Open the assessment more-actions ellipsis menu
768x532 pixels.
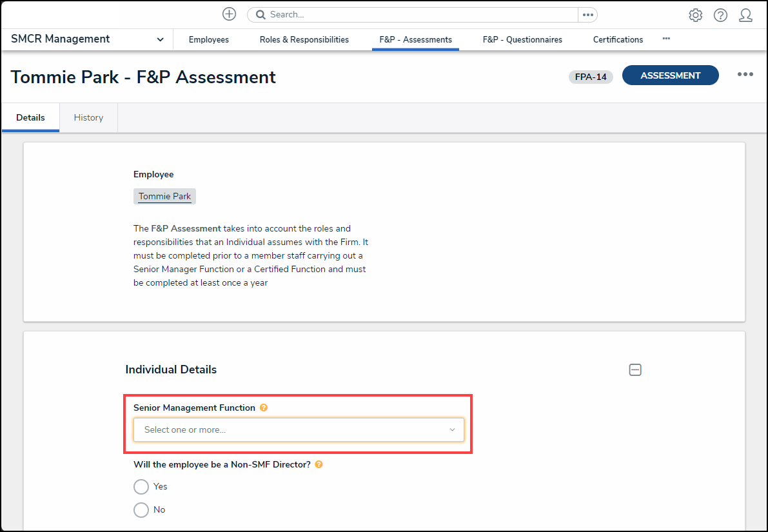click(745, 75)
